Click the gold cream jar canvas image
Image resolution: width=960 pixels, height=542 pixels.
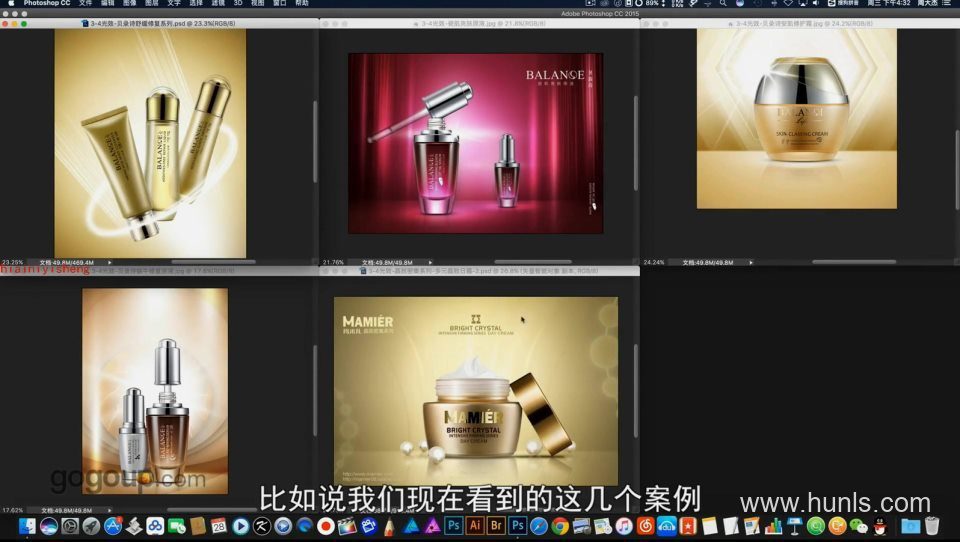[x=797, y=118]
